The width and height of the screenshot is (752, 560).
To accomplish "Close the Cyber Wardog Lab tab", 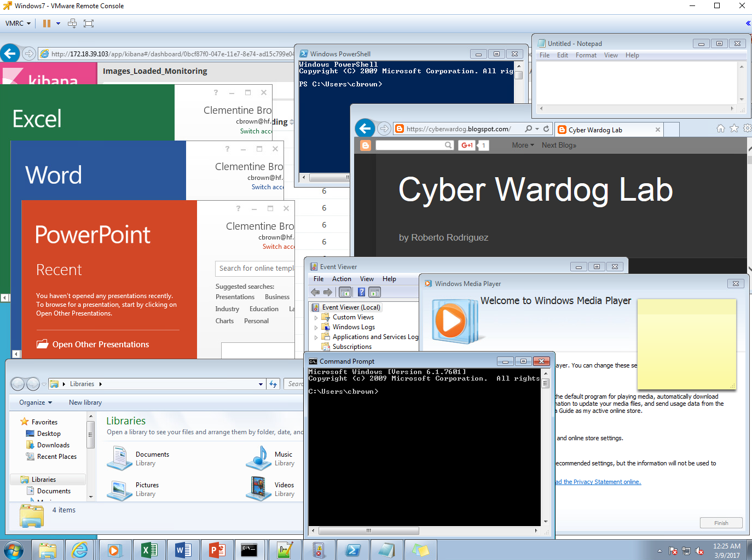I will point(658,130).
